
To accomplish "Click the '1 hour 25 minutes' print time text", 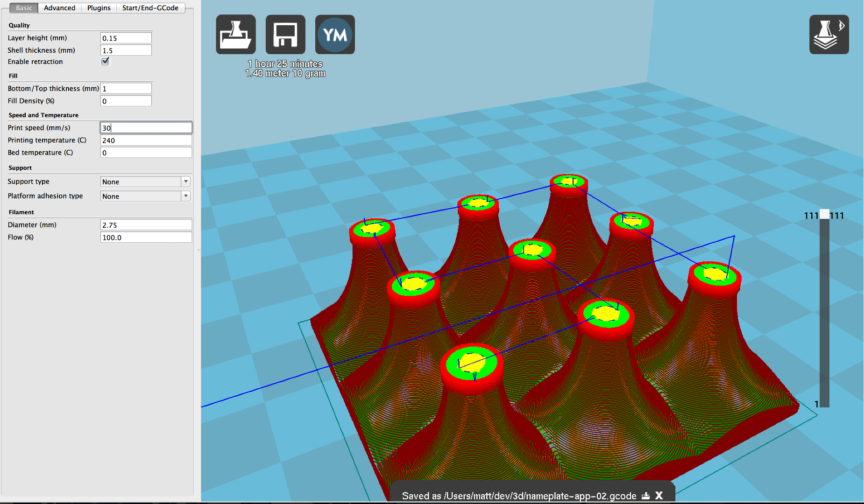I will (x=285, y=64).
